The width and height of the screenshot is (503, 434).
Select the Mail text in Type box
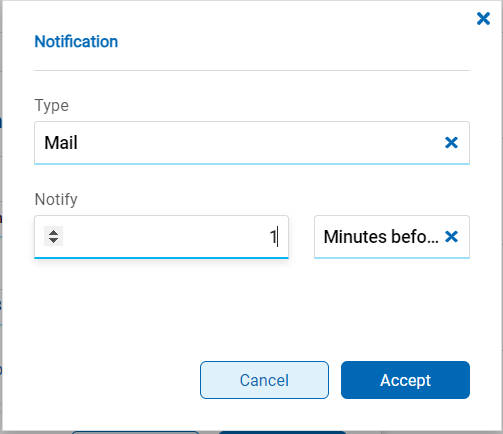61,143
